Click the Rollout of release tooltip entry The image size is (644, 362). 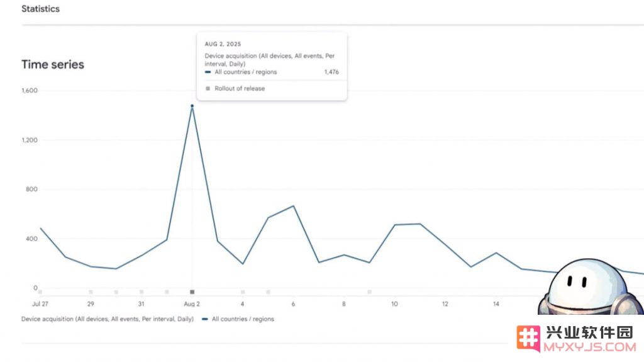240,89
